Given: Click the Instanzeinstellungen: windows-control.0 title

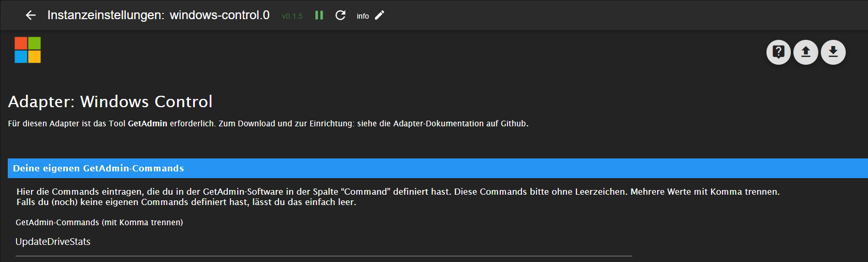Looking at the screenshot, I should coord(158,15).
